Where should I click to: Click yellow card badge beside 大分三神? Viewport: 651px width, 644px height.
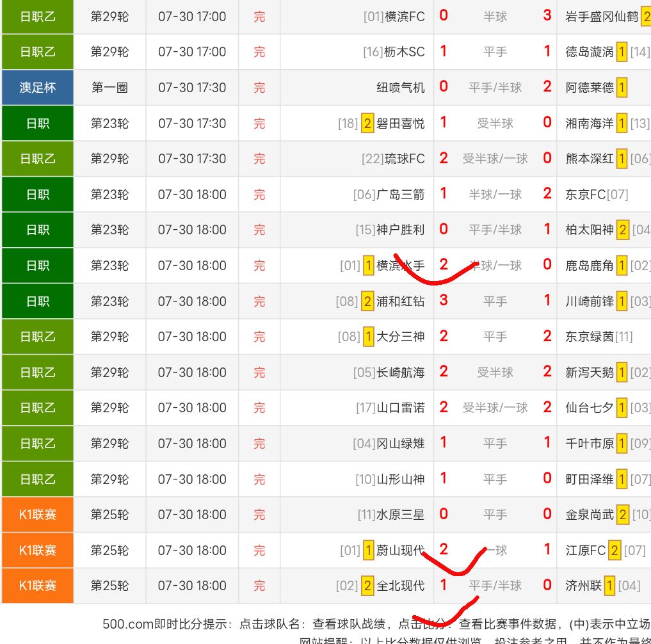[x=369, y=337]
